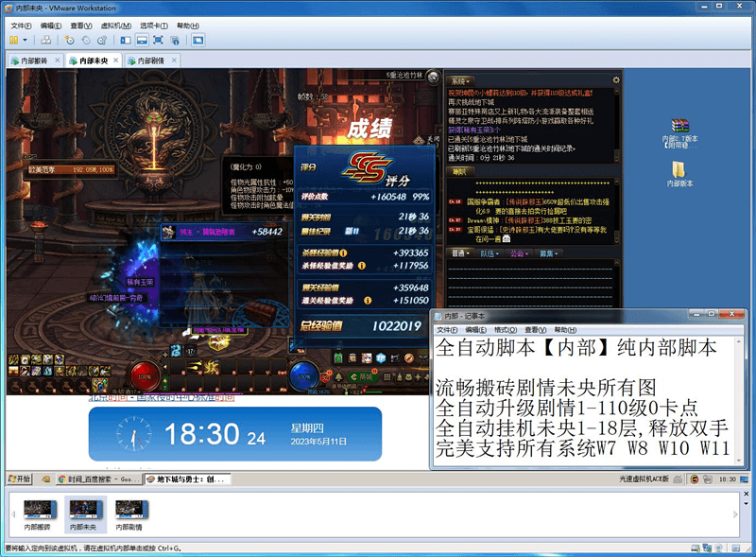Select the 公会 chat channel tab
Screen dimensions: 756x557
click(x=519, y=253)
